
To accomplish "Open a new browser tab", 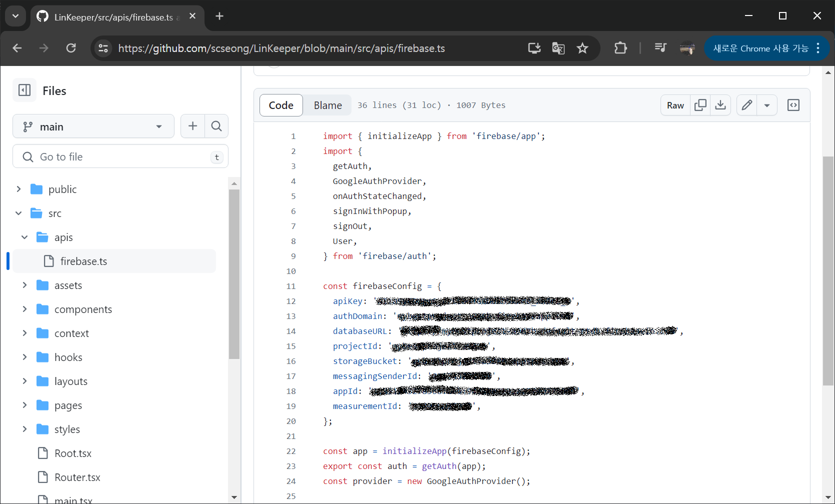I will [219, 16].
